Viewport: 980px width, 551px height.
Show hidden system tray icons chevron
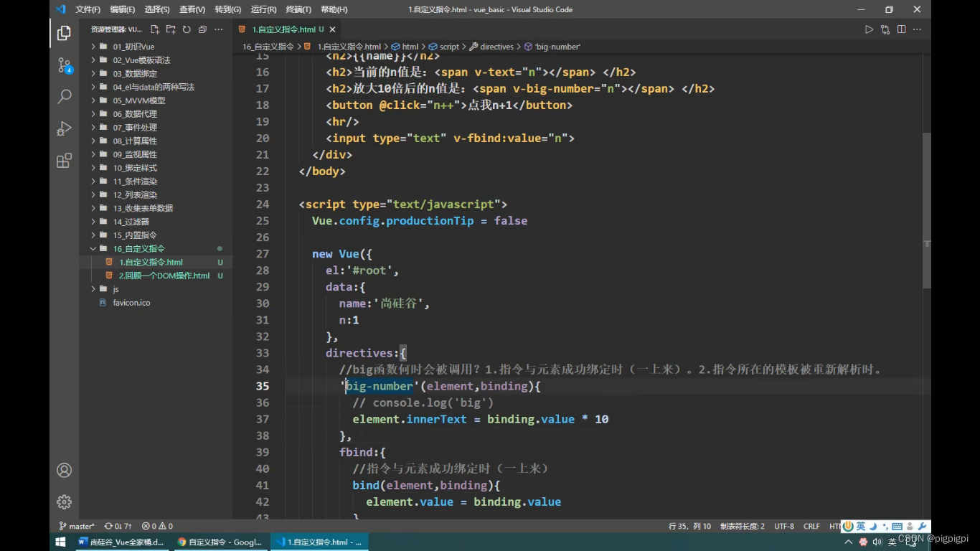point(849,542)
